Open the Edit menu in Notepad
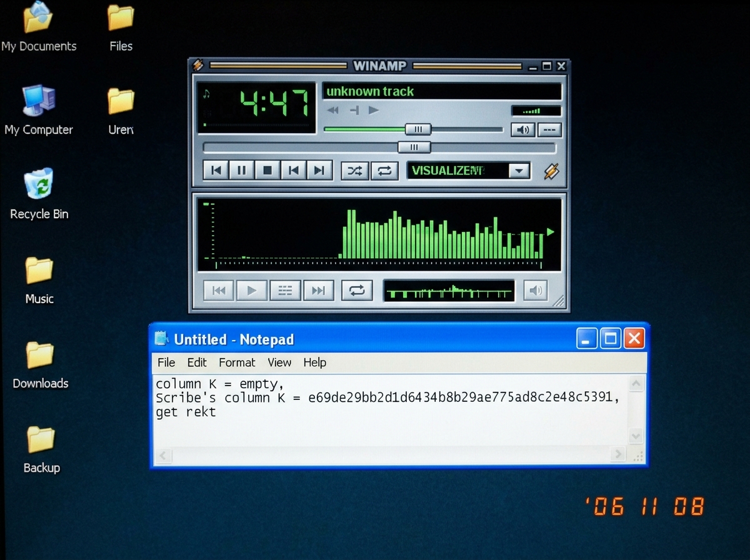 197,362
